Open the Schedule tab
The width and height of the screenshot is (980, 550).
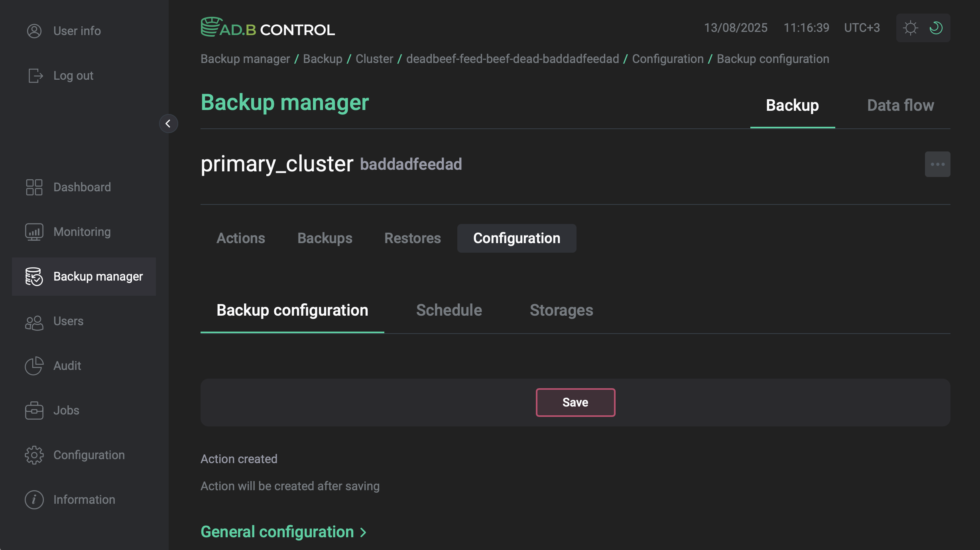(449, 310)
